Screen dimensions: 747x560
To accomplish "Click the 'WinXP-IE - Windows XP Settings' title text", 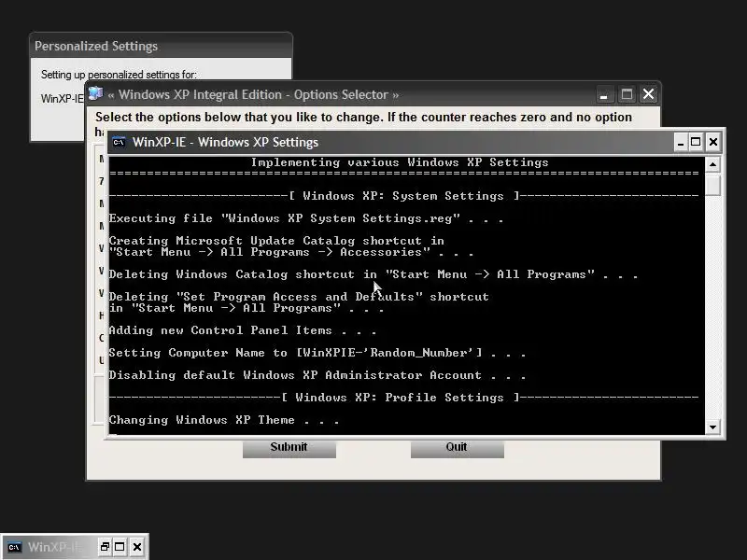I will (x=225, y=143).
